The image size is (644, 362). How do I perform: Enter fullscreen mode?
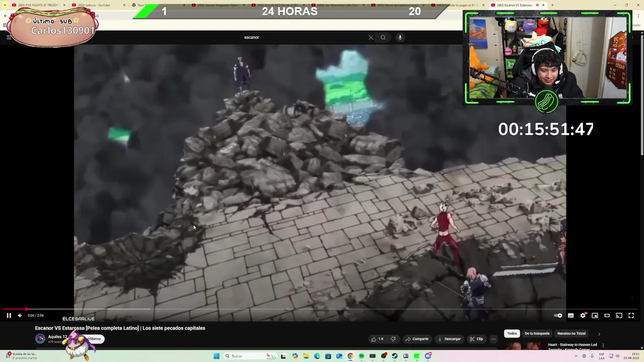pos(631,315)
